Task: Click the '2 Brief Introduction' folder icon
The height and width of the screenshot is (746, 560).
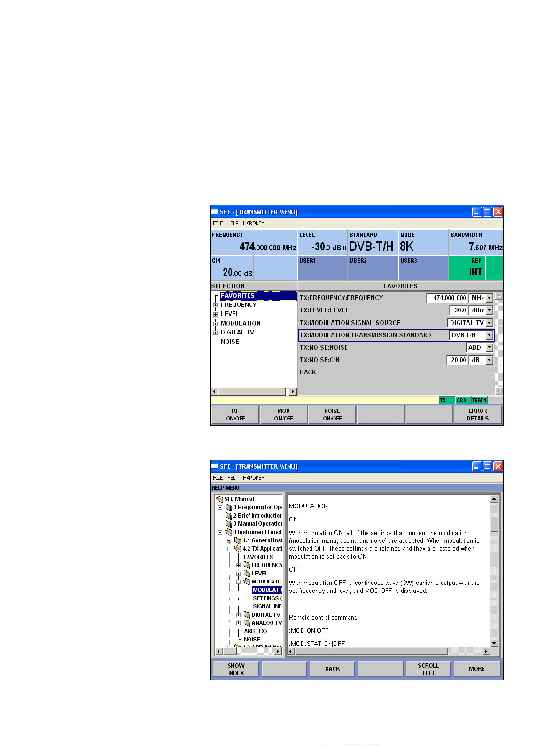Action: coord(229,515)
